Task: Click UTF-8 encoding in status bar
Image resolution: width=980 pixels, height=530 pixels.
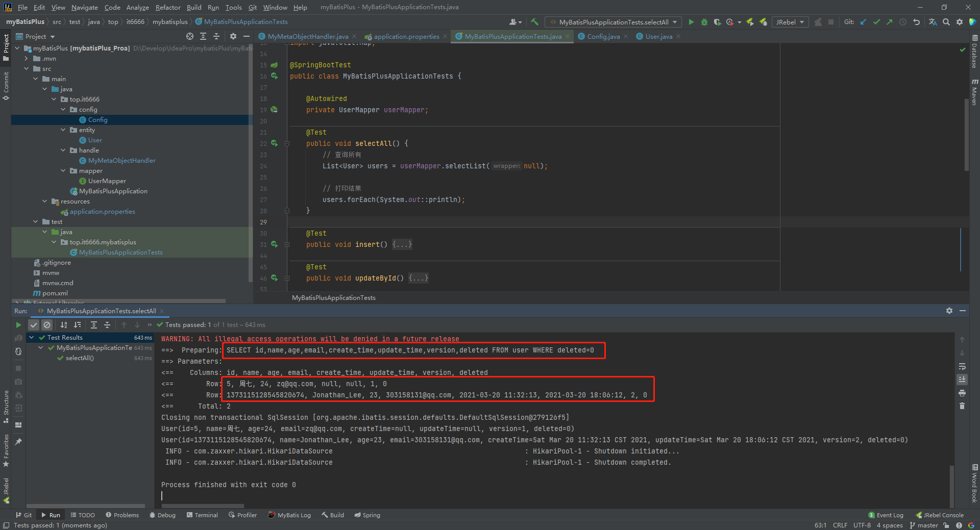Action: [862, 525]
